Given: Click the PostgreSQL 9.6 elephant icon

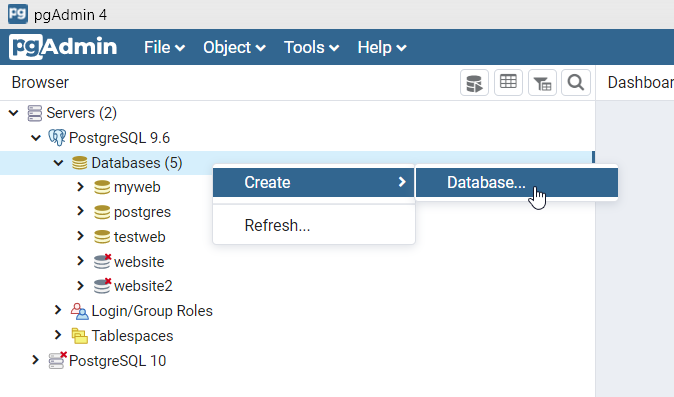Looking at the screenshot, I should coord(57,138).
